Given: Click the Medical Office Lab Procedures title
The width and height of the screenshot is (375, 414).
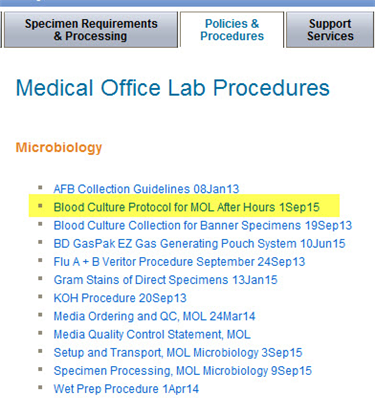Looking at the screenshot, I should pos(173,88).
